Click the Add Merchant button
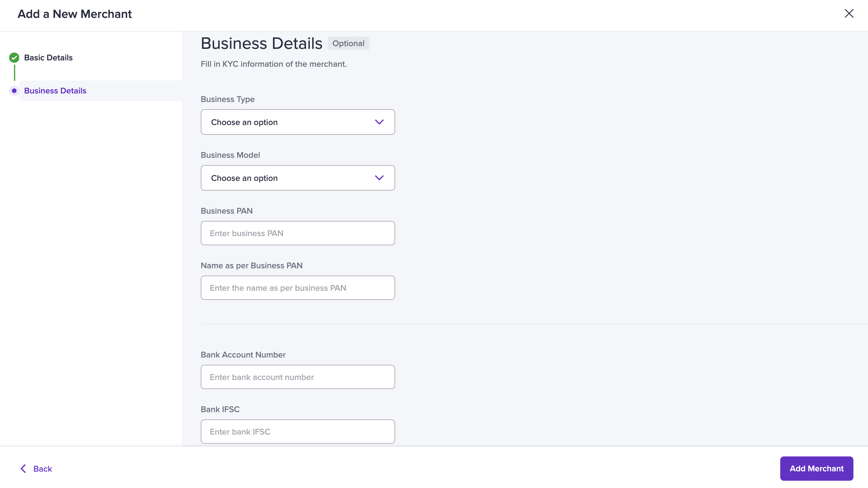The image size is (868, 488). pos(816,469)
